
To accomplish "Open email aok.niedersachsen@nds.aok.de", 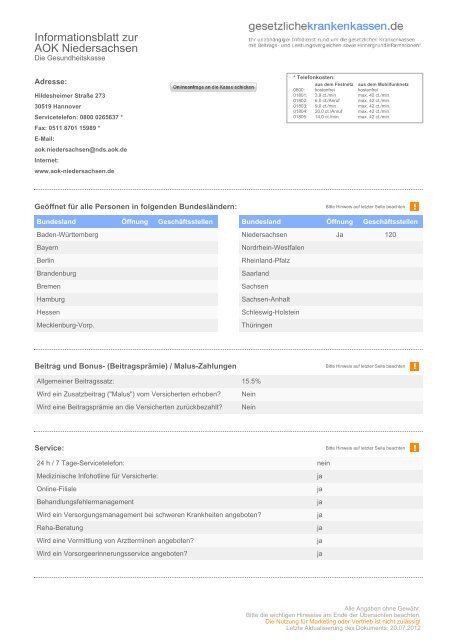I will 81,149.
